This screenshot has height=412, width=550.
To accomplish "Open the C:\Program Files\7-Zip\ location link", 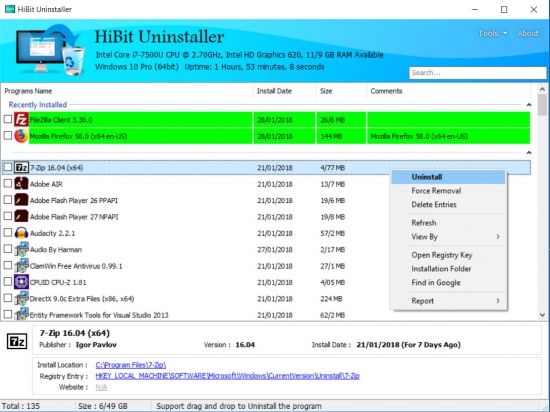I will coord(130,365).
